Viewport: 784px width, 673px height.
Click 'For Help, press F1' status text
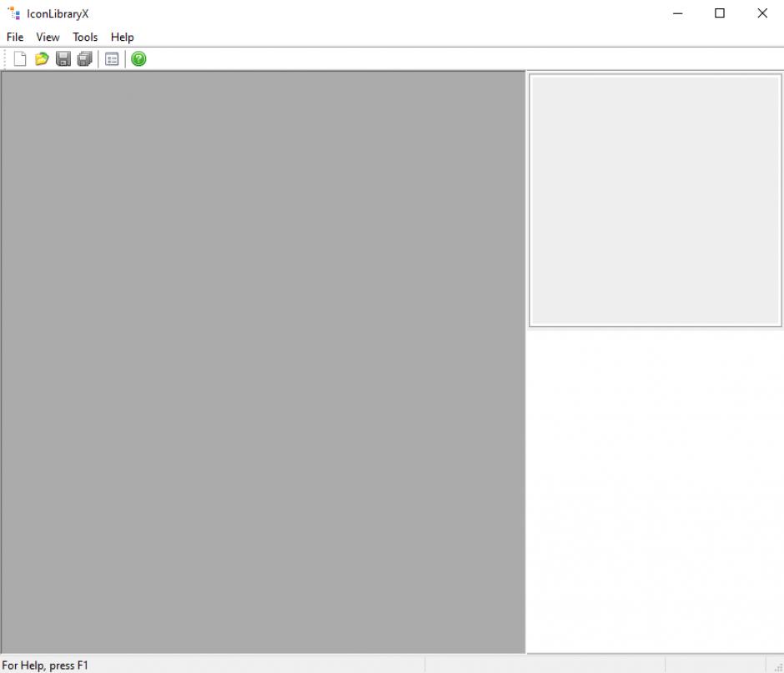[45, 665]
